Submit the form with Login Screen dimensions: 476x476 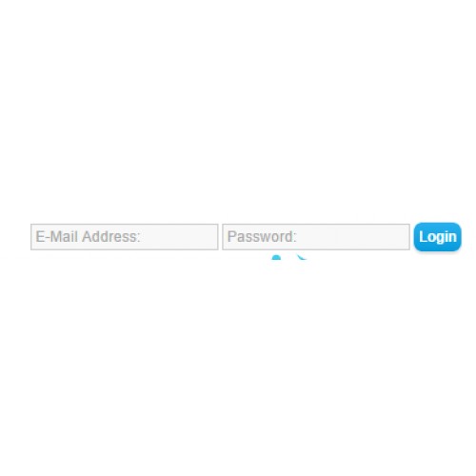click(437, 237)
